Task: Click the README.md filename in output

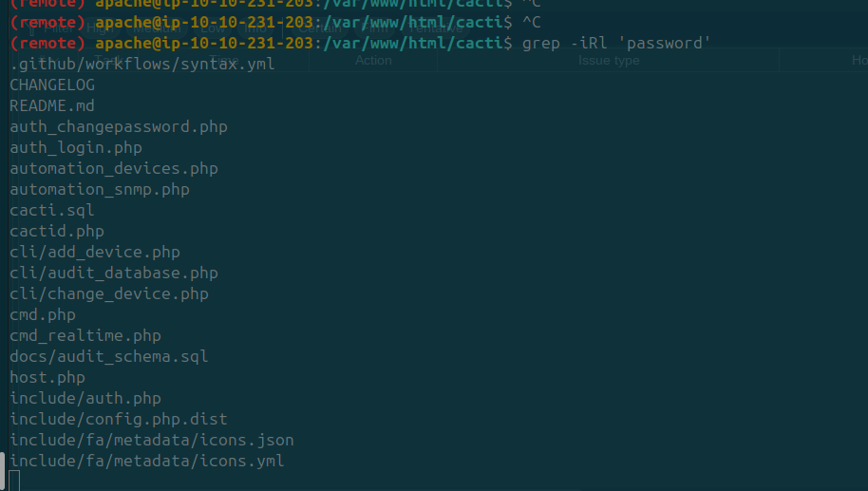Action: 52,105
